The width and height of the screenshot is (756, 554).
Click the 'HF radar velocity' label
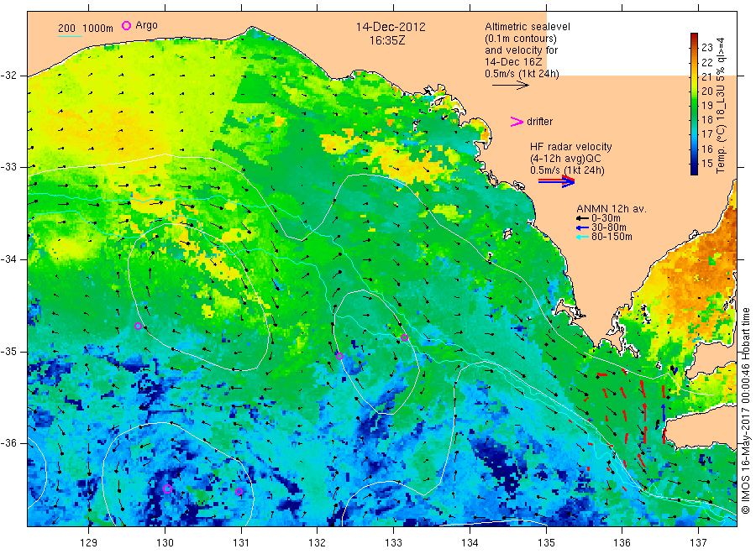click(571, 147)
